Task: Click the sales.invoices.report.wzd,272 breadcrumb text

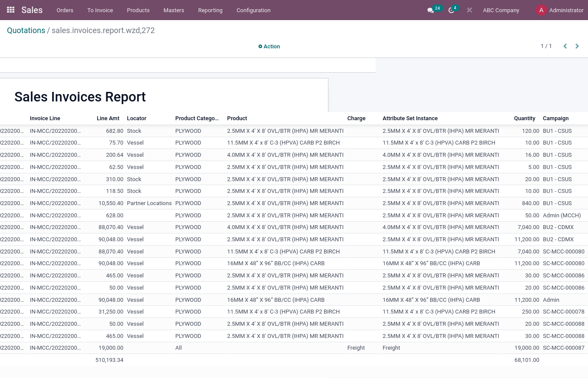Action: point(103,30)
